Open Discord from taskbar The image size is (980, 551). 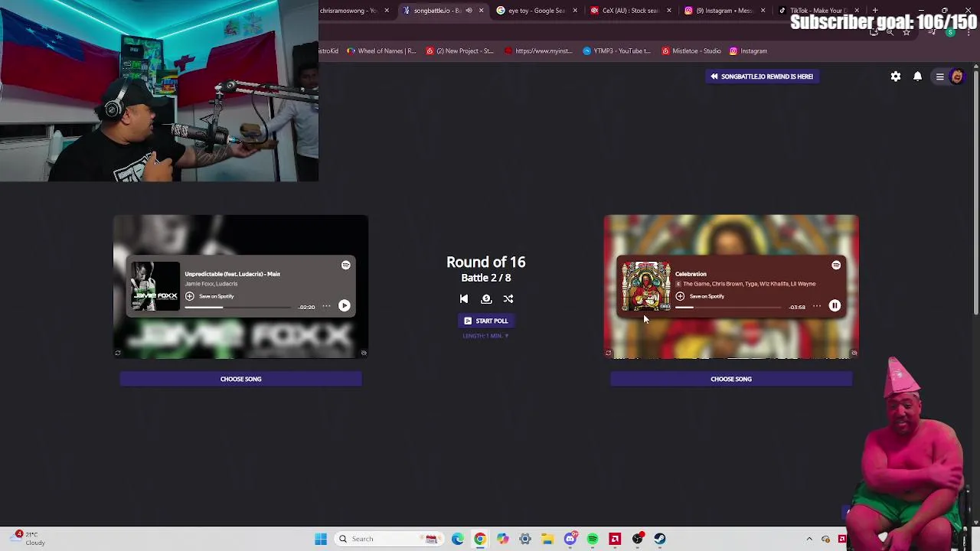[570, 539]
